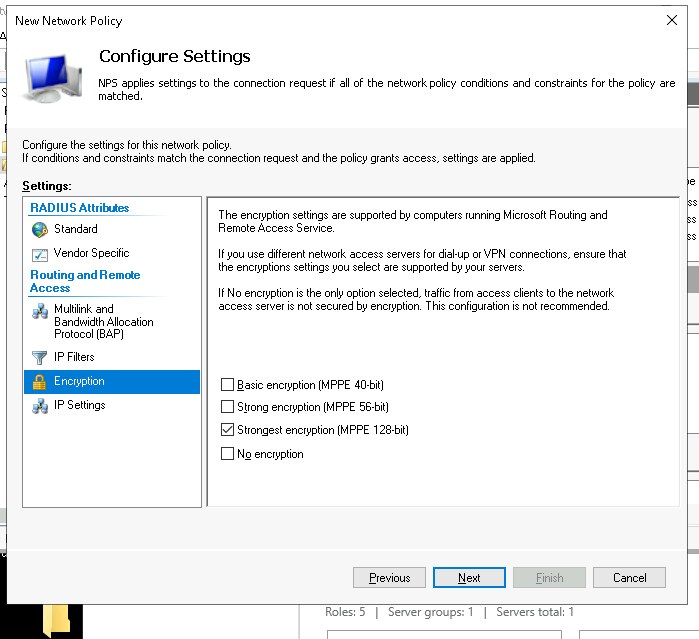699x639 pixels.
Task: Go back with the Previous button
Action: [389, 577]
